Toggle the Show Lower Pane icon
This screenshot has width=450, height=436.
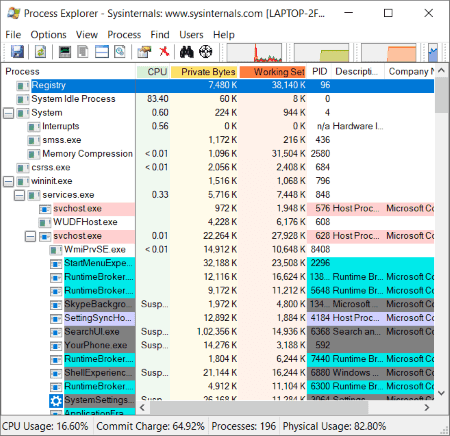(x=102, y=52)
